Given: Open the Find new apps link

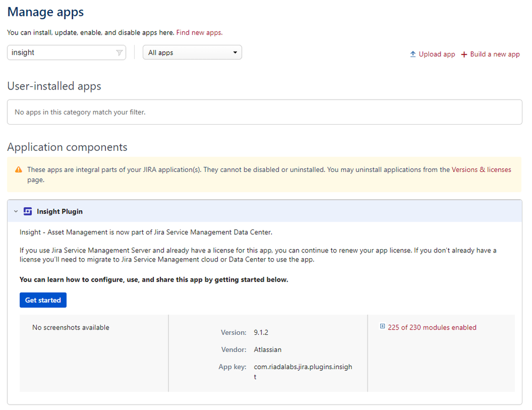Looking at the screenshot, I should click(199, 32).
